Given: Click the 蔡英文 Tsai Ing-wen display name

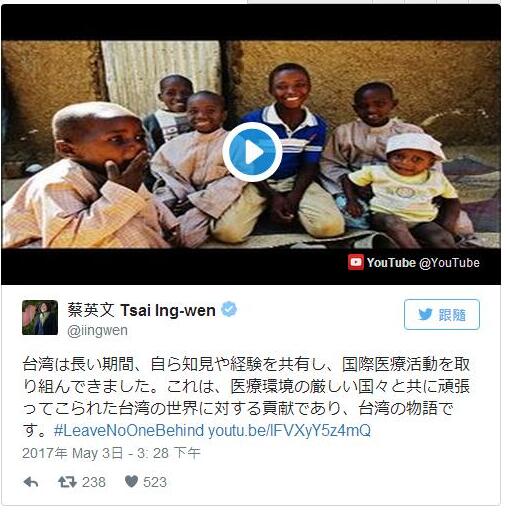Looking at the screenshot, I should [141, 310].
